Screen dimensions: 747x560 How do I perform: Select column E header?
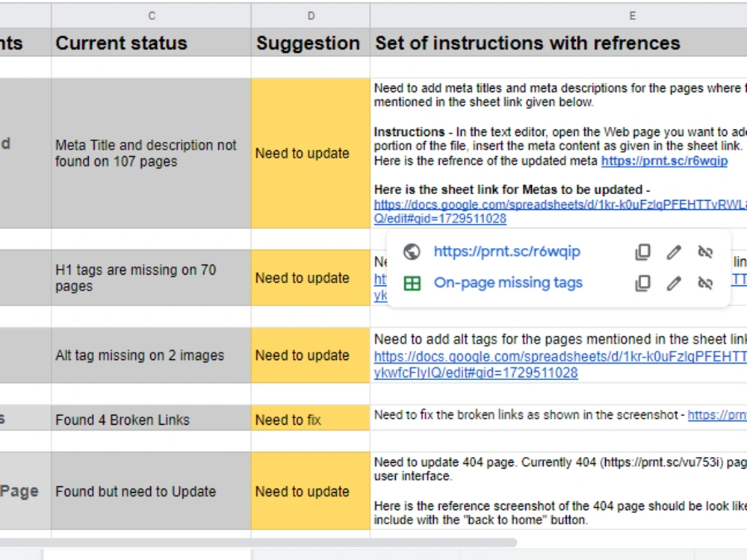tap(558, 16)
